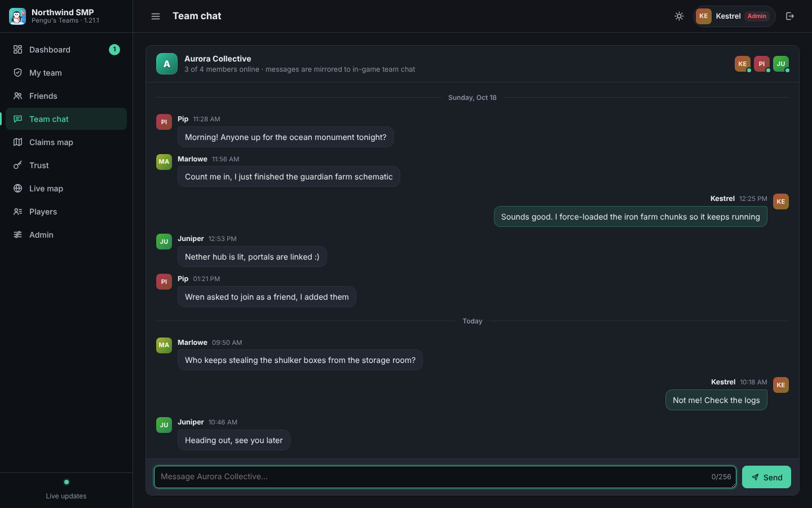Screen dimensions: 812x508
Task: Click JU member avatar in chat header
Action: coord(781,64)
